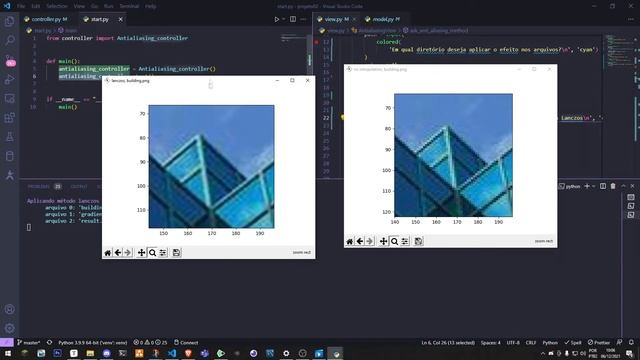The width and height of the screenshot is (640, 360).
Task: Click Ln 6, Col 26 cursor position
Action: point(448,342)
